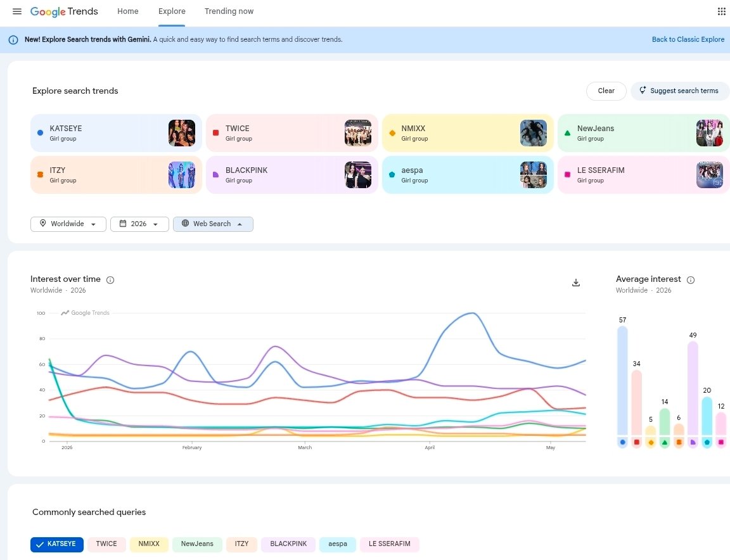Screen dimensions: 730x560
Task: Select the aespa query chip
Action: coord(338,544)
